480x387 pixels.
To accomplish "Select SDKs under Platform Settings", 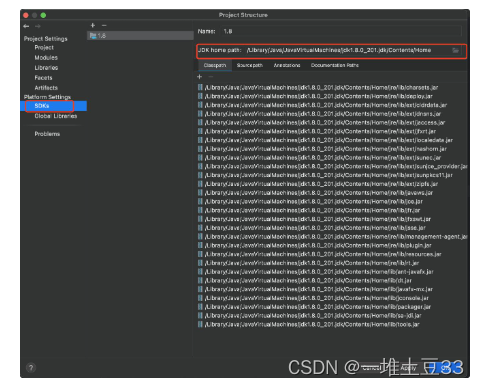I will coord(53,106).
